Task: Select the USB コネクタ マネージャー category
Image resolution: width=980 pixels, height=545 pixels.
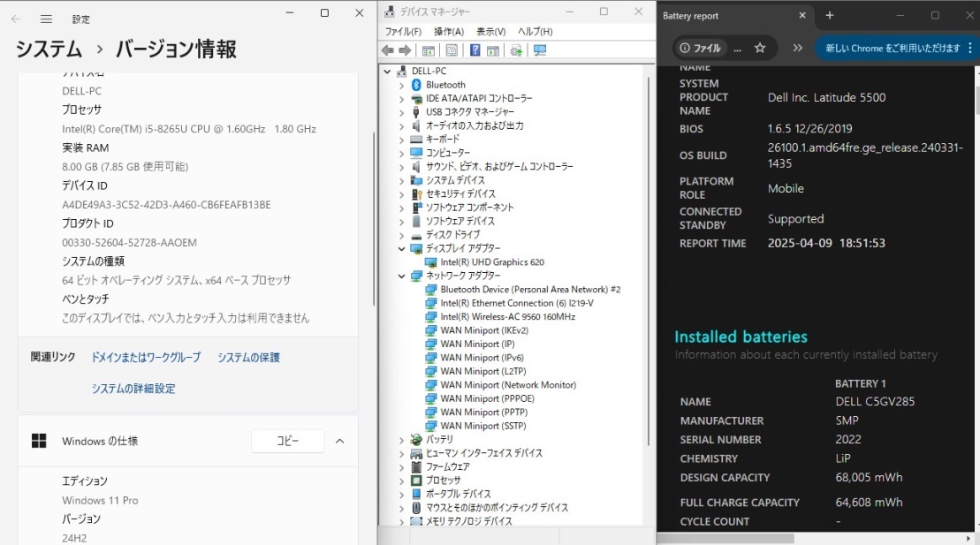Action: click(470, 112)
